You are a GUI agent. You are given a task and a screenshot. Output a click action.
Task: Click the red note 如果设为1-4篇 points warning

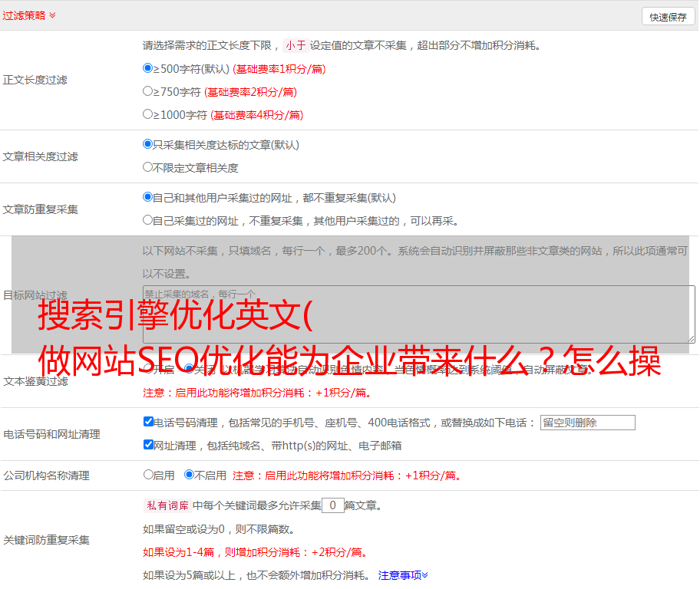256,552
